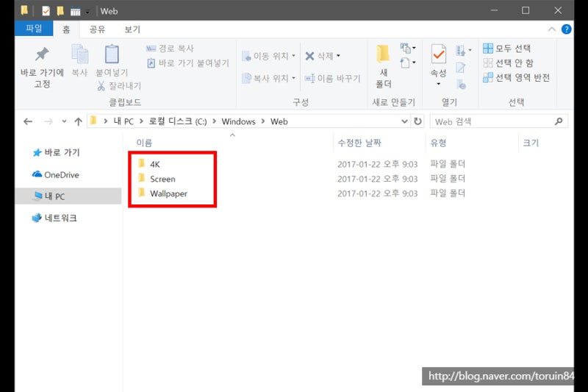Image resolution: width=588 pixels, height=392 pixels.
Task: Click Paste shortcut (바로 가기 붙여넣기)
Action: (x=188, y=63)
